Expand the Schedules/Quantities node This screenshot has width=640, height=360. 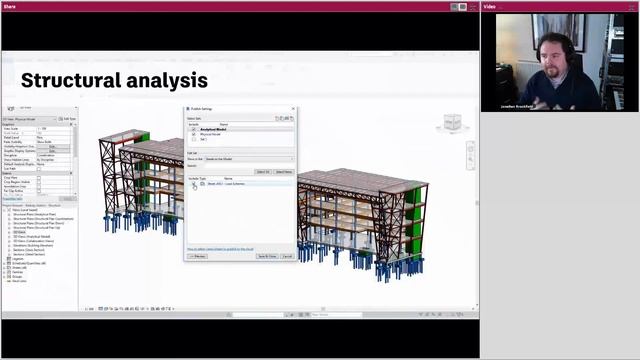pos(5,263)
